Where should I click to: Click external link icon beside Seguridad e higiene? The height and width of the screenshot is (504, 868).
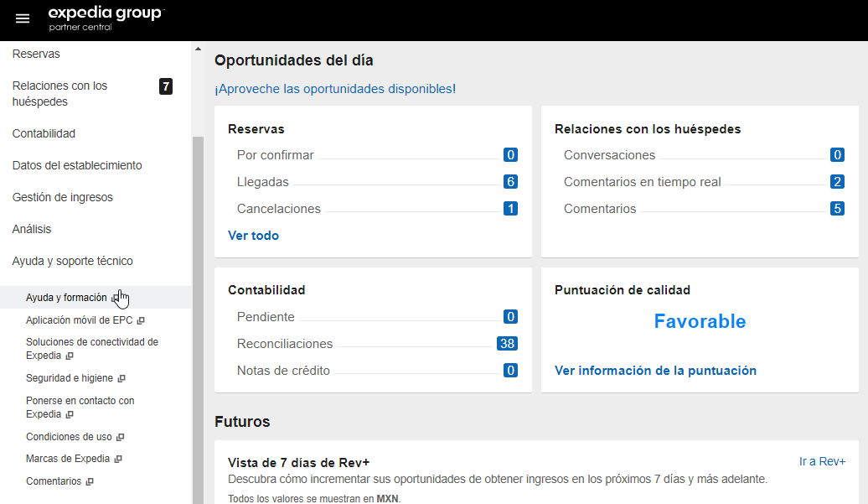(121, 379)
